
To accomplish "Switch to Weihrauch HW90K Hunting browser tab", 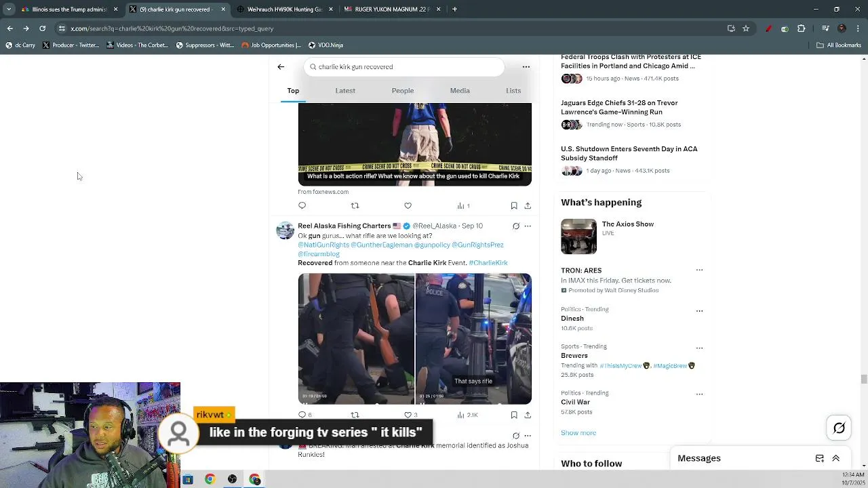I will pyautogui.click(x=284, y=9).
